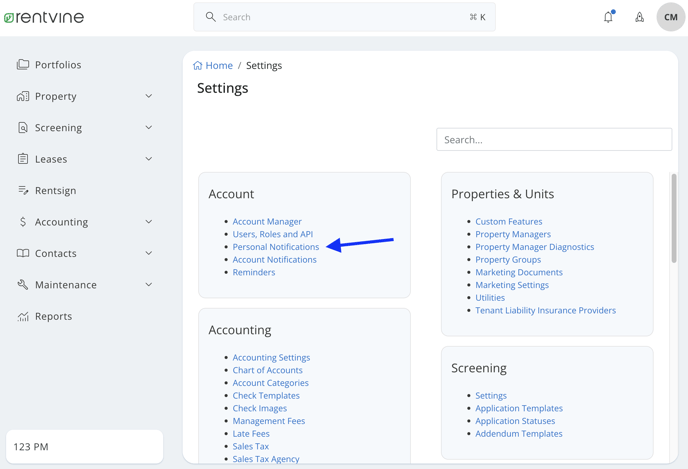688x469 pixels.
Task: Open Property Manager Diagnostics link
Action: coord(534,247)
